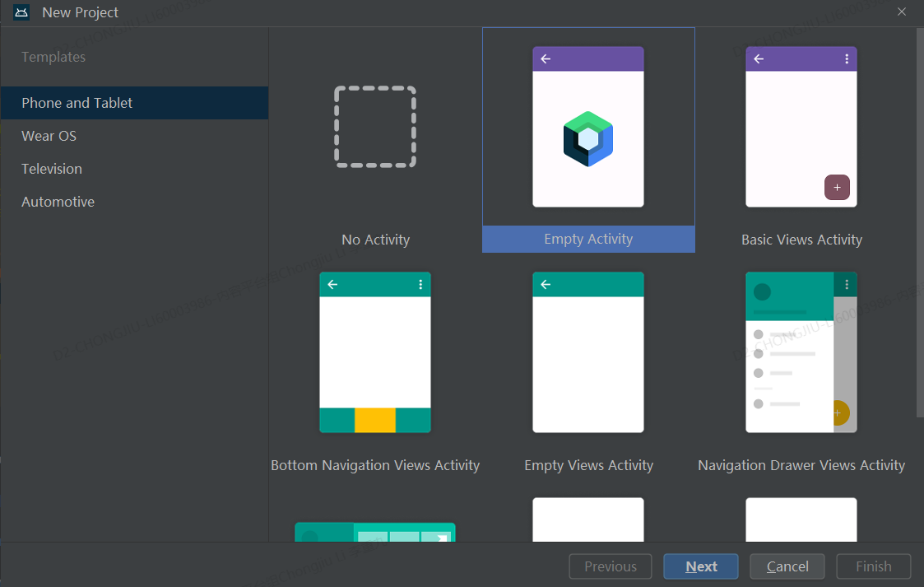Click the Finish button

pos(873,566)
